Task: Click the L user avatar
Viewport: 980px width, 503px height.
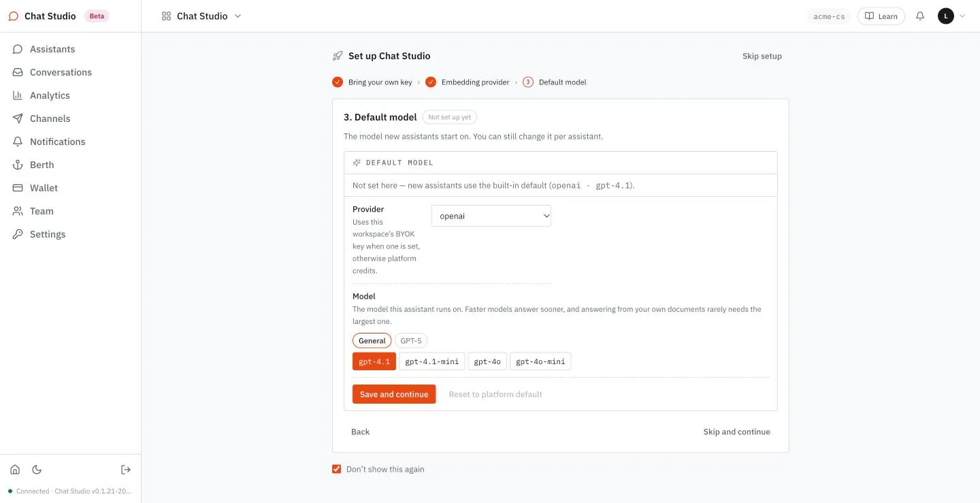Action: coord(946,16)
